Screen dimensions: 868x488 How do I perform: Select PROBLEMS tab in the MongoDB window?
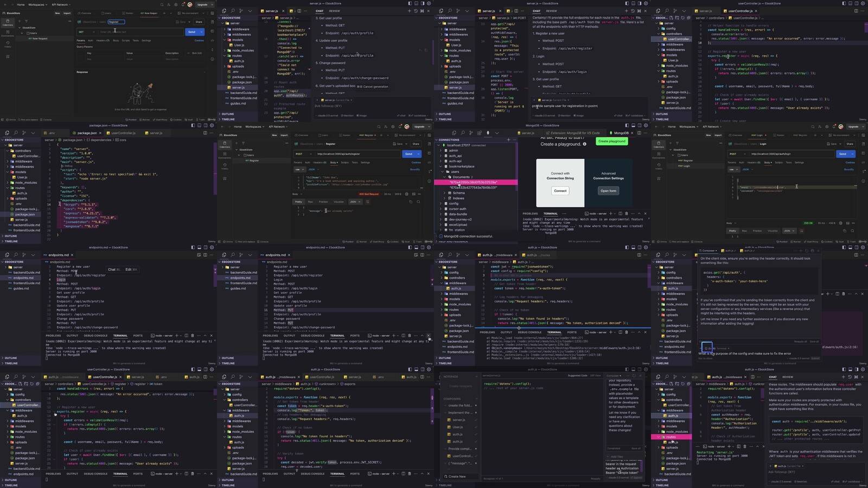click(530, 214)
